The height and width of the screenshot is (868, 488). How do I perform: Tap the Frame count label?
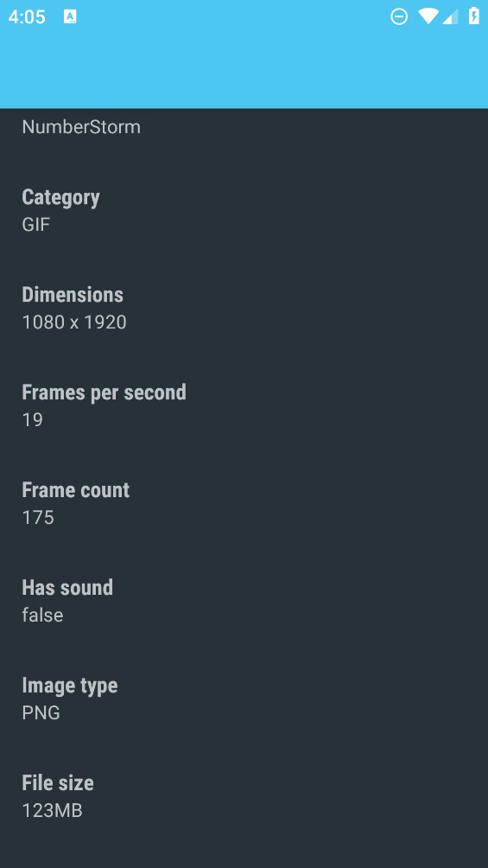(76, 490)
